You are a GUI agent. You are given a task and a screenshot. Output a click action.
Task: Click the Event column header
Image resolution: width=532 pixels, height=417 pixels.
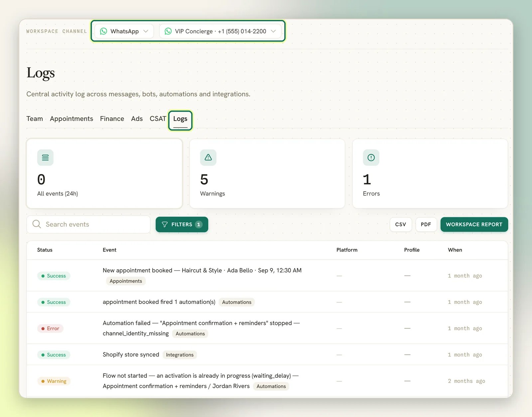[x=109, y=250]
